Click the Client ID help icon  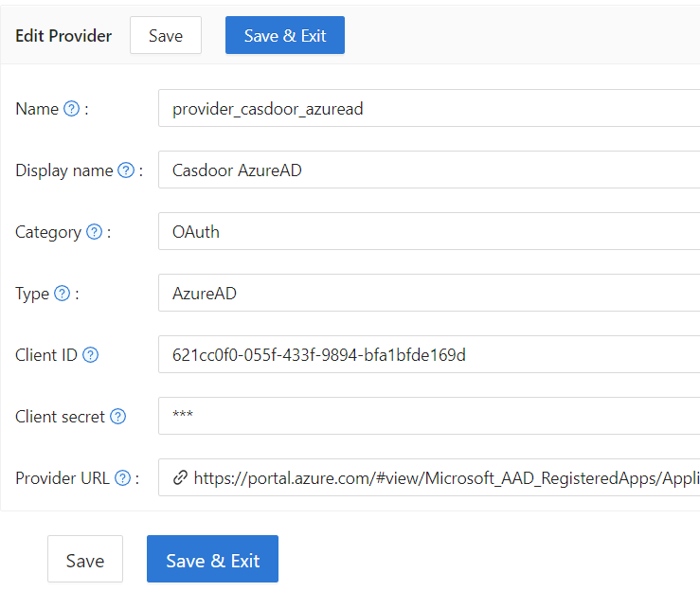pos(91,355)
